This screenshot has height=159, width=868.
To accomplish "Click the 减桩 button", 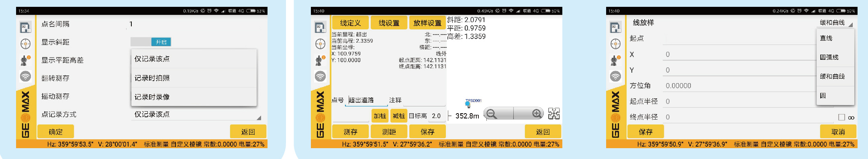I will point(399,116).
